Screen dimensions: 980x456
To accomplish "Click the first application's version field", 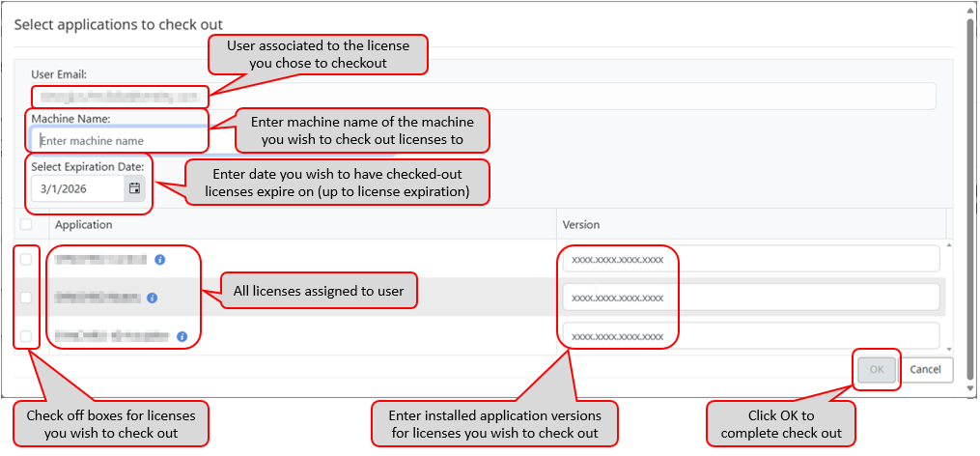I will point(749,259).
